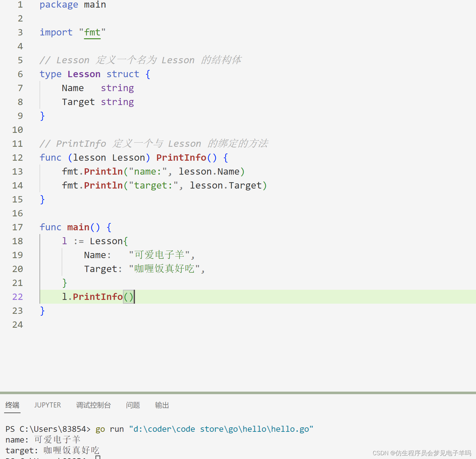
Task: Click 'lesson.Target' on line 14
Action: click(226, 185)
